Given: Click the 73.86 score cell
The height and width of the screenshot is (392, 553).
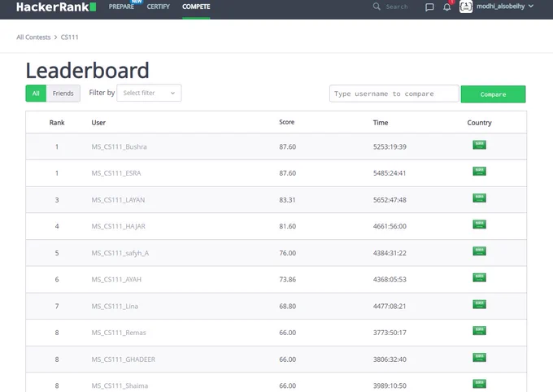Looking at the screenshot, I should click(287, 280).
